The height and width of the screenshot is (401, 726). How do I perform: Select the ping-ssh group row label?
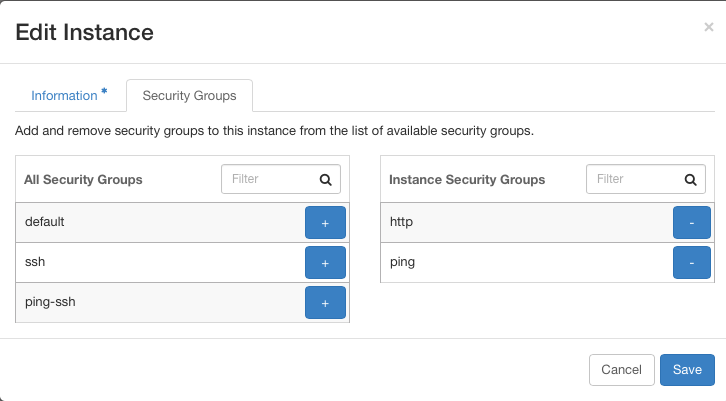[50, 302]
